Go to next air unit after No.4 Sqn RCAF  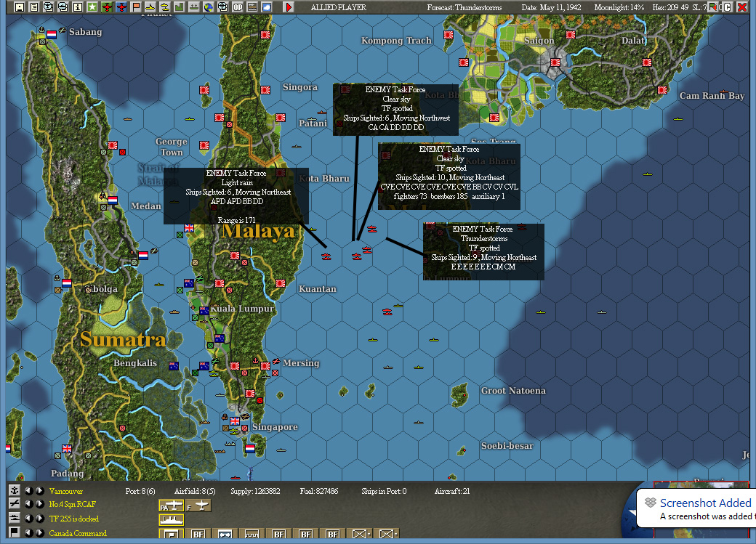tap(40, 504)
